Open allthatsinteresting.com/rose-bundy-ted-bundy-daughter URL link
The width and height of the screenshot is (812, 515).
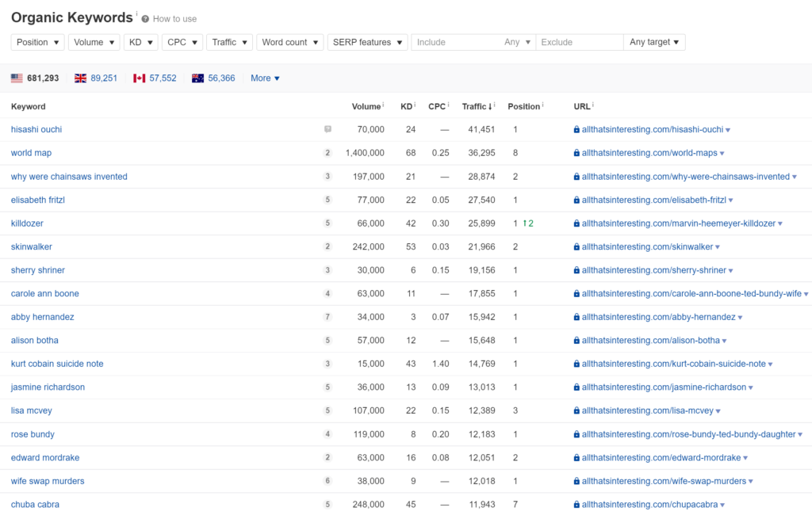(x=688, y=434)
